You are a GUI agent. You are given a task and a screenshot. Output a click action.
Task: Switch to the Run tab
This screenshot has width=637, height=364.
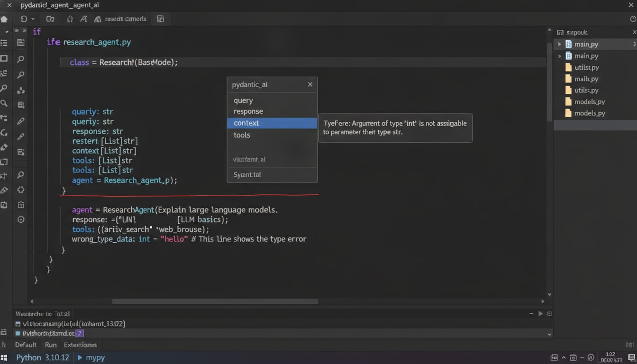[x=50, y=345]
